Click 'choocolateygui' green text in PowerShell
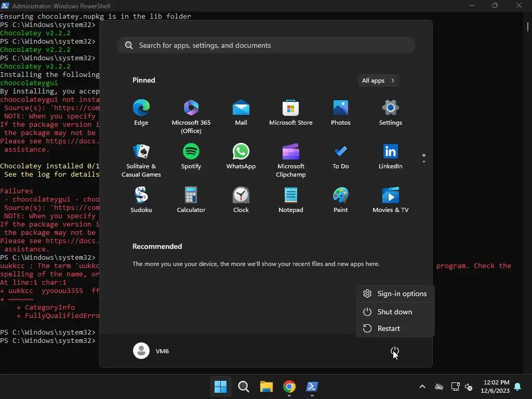 29,83
